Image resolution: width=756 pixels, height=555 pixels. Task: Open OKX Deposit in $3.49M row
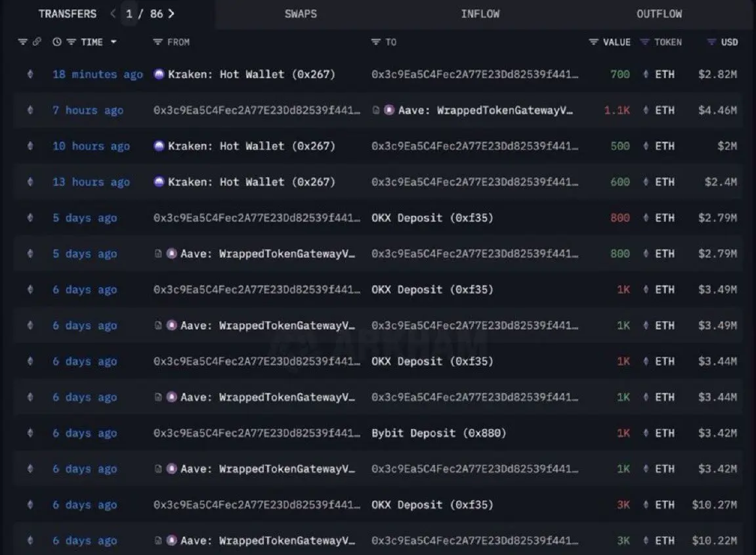pos(432,290)
